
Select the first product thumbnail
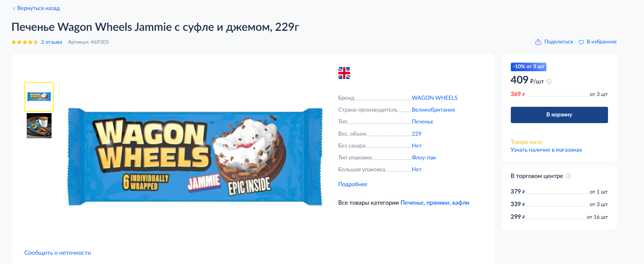pyautogui.click(x=39, y=97)
